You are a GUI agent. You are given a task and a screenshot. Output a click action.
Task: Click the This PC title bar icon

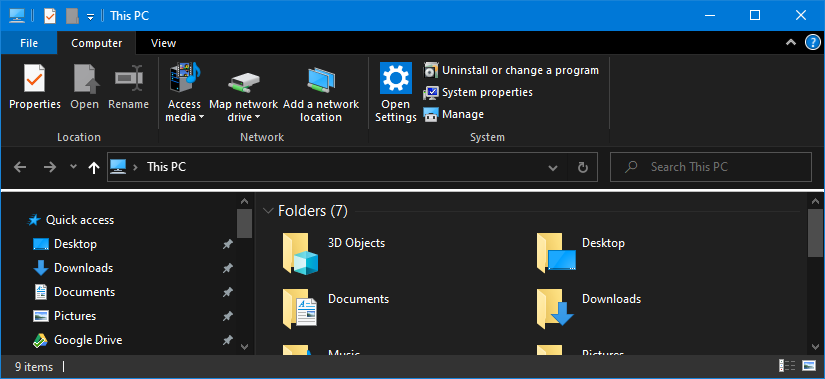pyautogui.click(x=17, y=16)
